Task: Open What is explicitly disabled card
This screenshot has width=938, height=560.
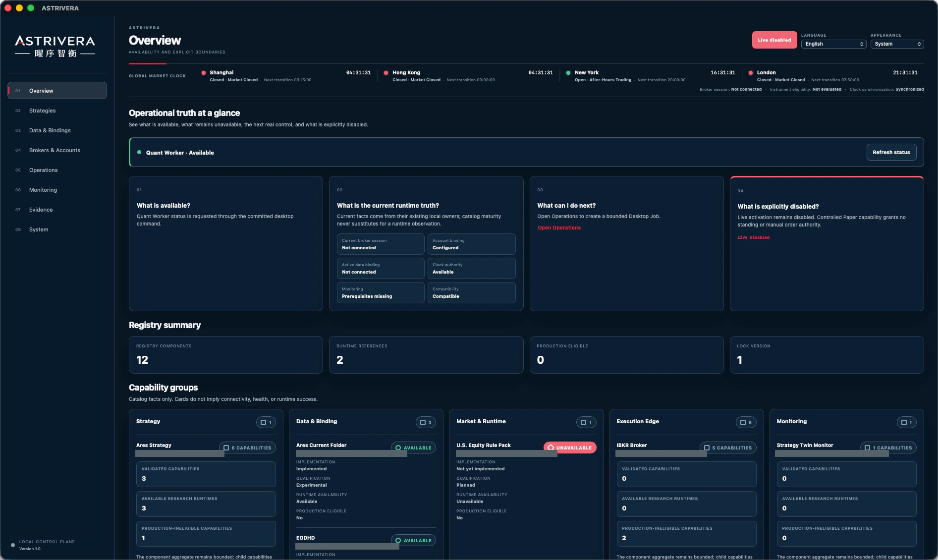Action: [x=827, y=244]
